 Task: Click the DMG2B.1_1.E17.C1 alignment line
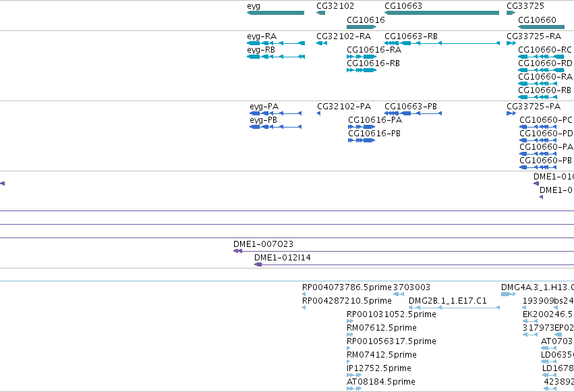[455, 308]
